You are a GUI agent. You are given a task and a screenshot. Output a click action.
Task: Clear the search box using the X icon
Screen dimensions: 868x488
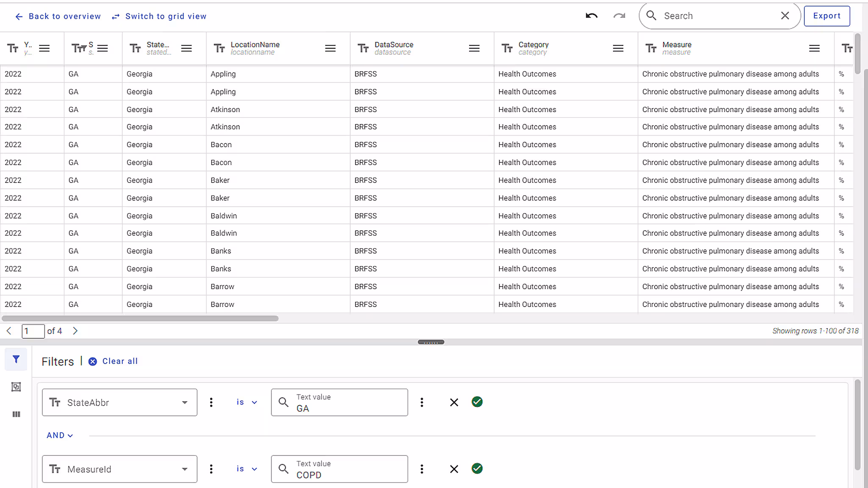(x=785, y=16)
